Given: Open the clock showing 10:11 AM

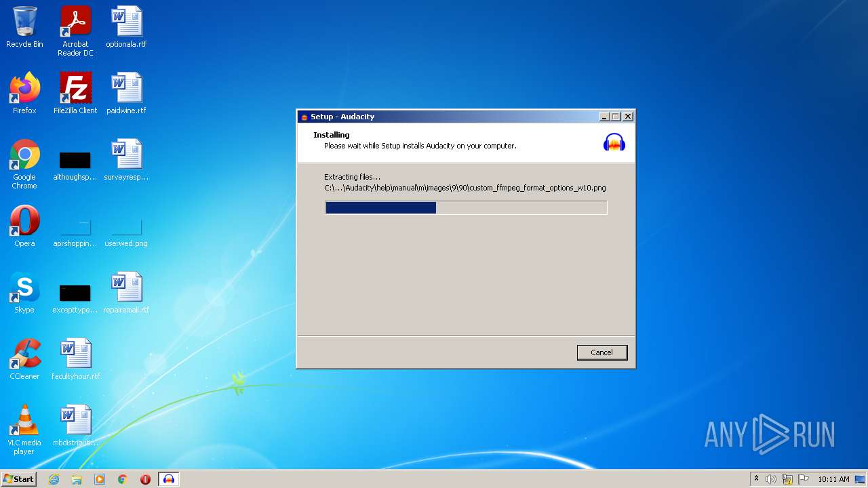Looking at the screenshot, I should [833, 479].
